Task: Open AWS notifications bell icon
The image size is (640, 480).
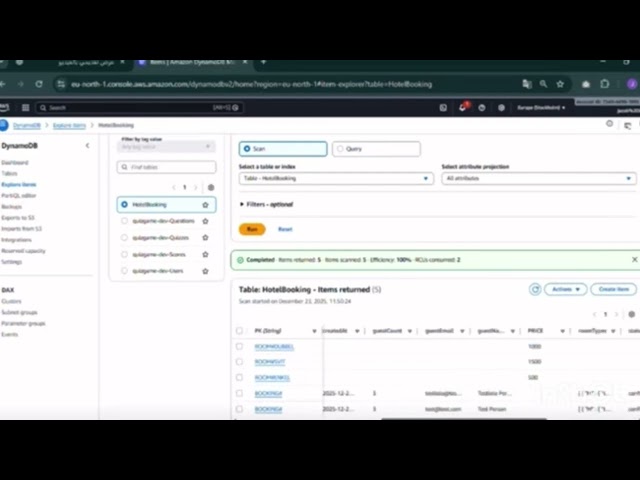Action: (x=465, y=107)
